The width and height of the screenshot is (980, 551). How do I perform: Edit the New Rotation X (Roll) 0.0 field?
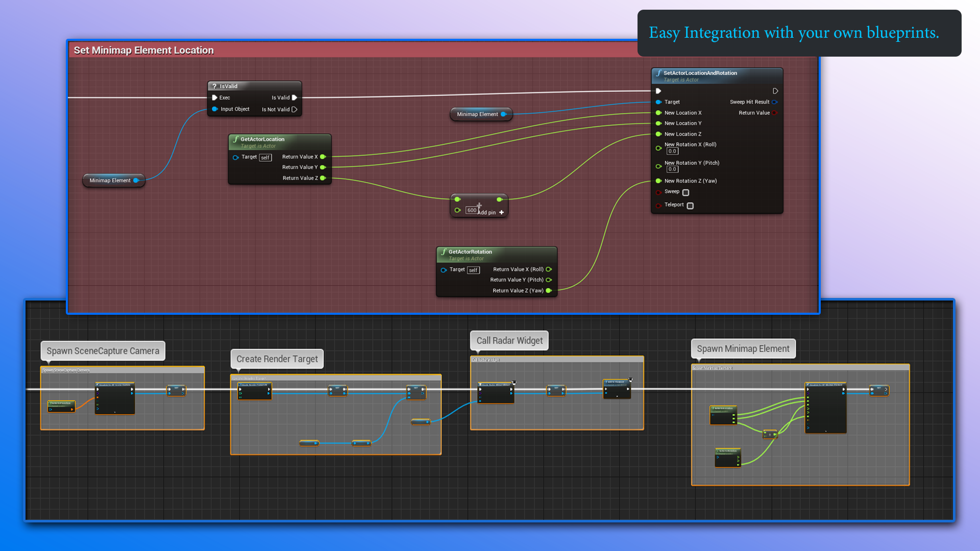click(x=672, y=151)
